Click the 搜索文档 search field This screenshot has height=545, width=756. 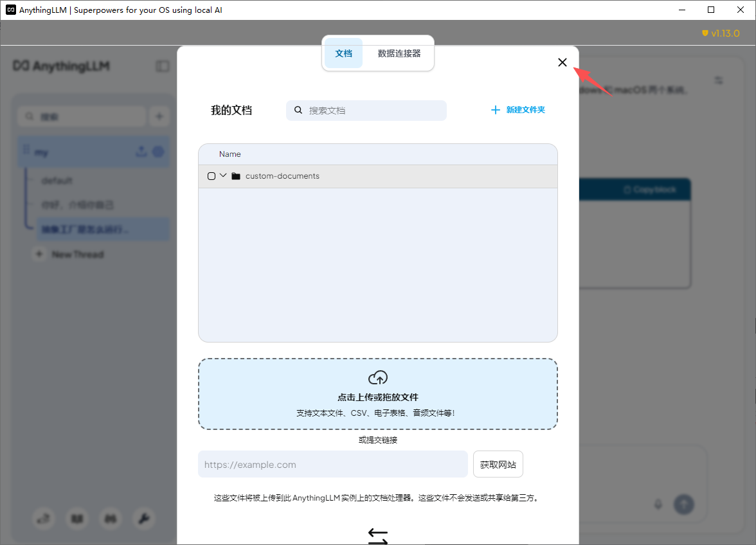366,111
